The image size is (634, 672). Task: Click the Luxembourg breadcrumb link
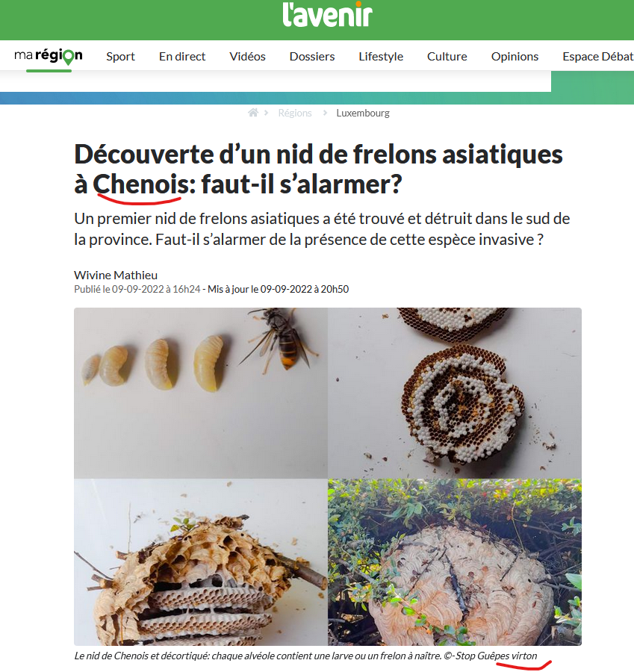coord(363,113)
